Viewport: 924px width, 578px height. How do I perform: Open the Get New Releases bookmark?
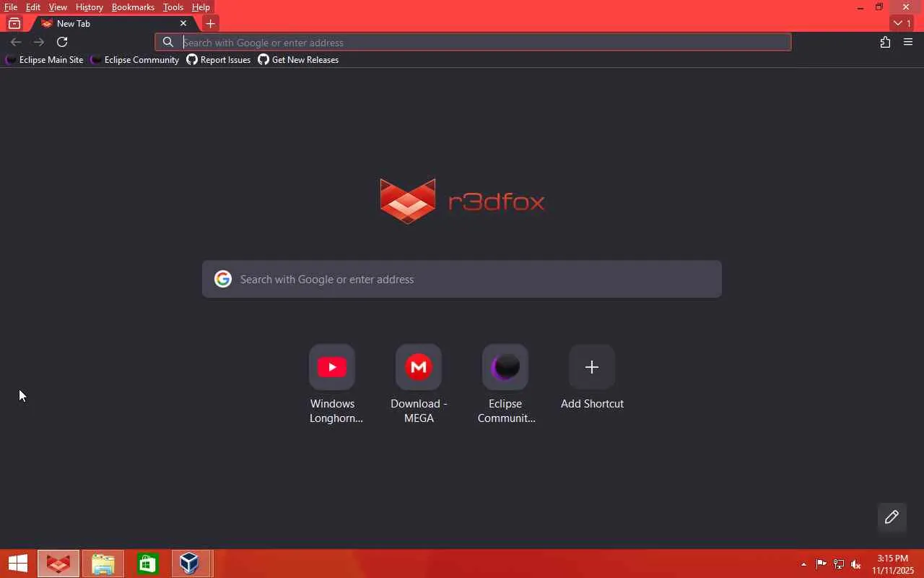pyautogui.click(x=298, y=60)
